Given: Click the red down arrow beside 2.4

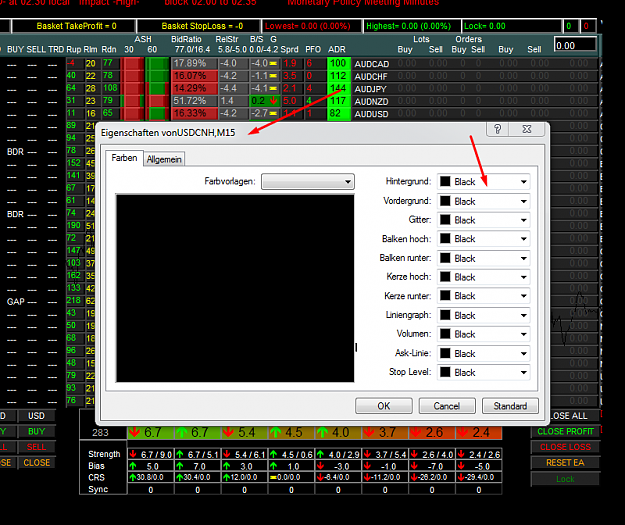Looking at the screenshot, I should 463,432.
